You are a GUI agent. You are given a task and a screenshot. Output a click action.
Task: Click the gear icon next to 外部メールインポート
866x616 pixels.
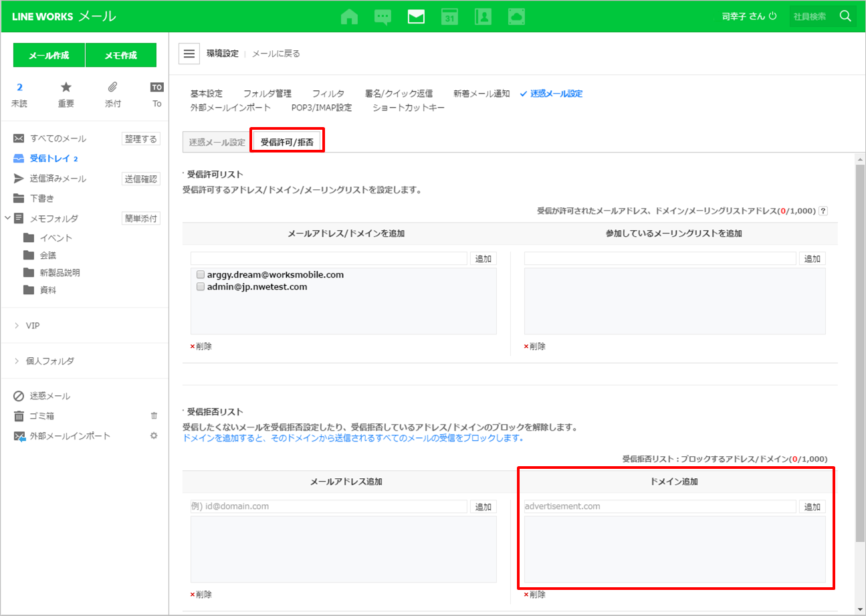click(154, 436)
